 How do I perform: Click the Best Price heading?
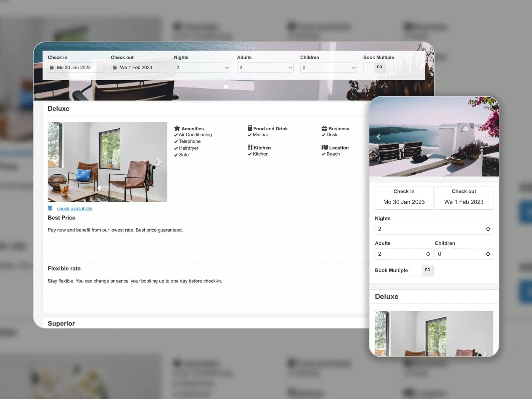point(62,218)
